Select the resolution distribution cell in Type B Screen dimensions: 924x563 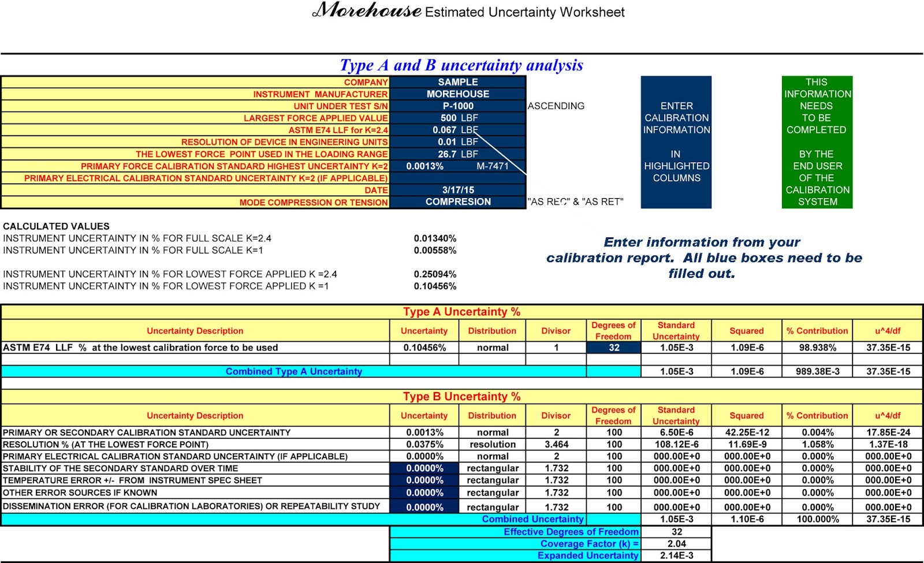[492, 444]
